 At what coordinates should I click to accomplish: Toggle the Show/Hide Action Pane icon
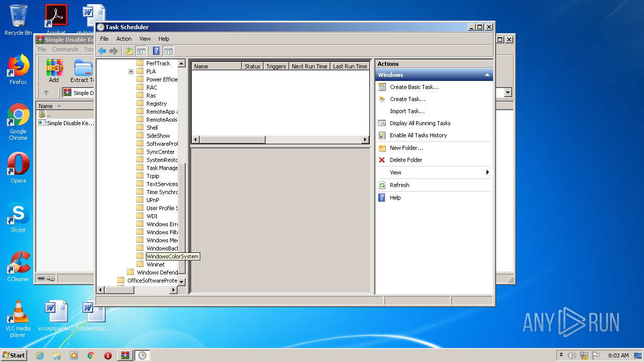(169, 51)
